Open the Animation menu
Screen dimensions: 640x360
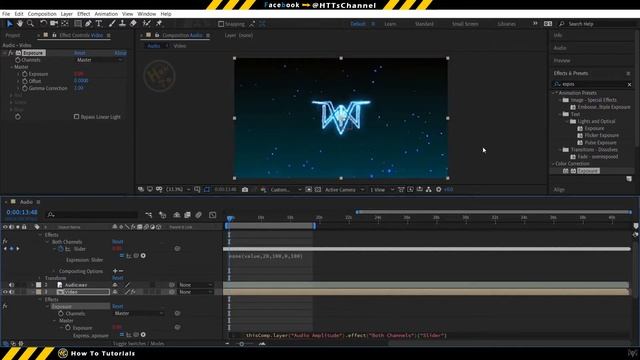pyautogui.click(x=106, y=14)
